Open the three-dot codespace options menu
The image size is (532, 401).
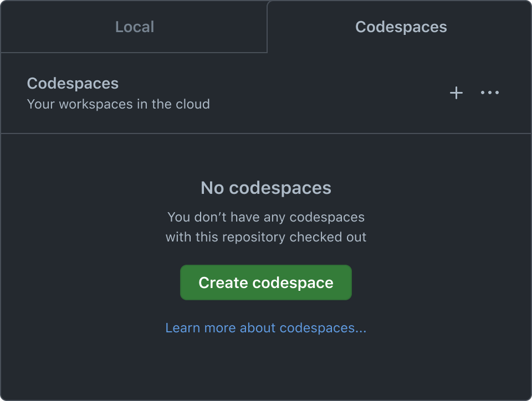pos(490,93)
